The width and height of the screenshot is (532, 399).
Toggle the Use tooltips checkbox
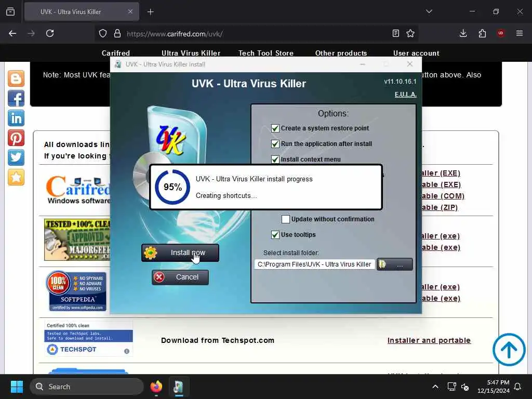tap(275, 235)
